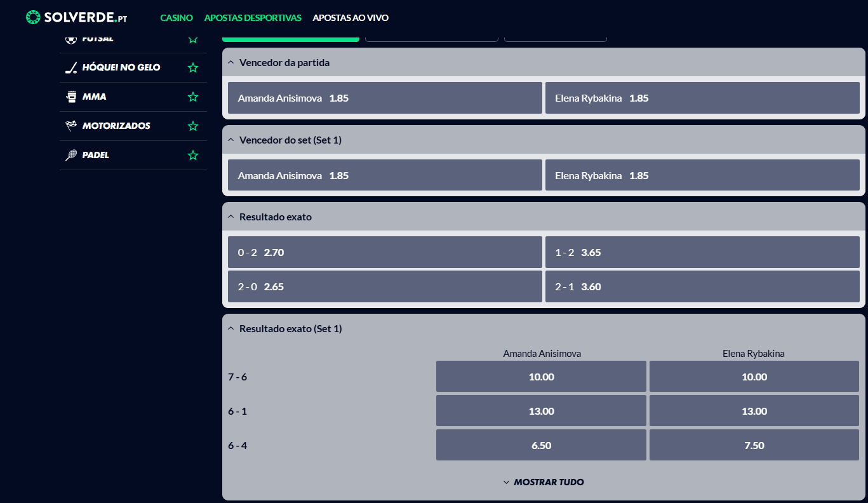This screenshot has height=503, width=868.
Task: Pick exact result 2 - 1 at 3.60
Action: tap(702, 287)
